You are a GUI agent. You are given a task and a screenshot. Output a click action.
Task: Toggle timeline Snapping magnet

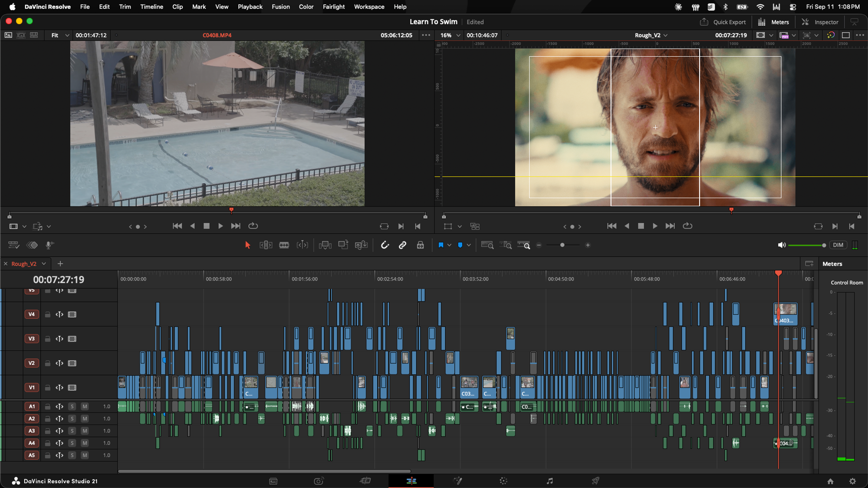tap(385, 245)
